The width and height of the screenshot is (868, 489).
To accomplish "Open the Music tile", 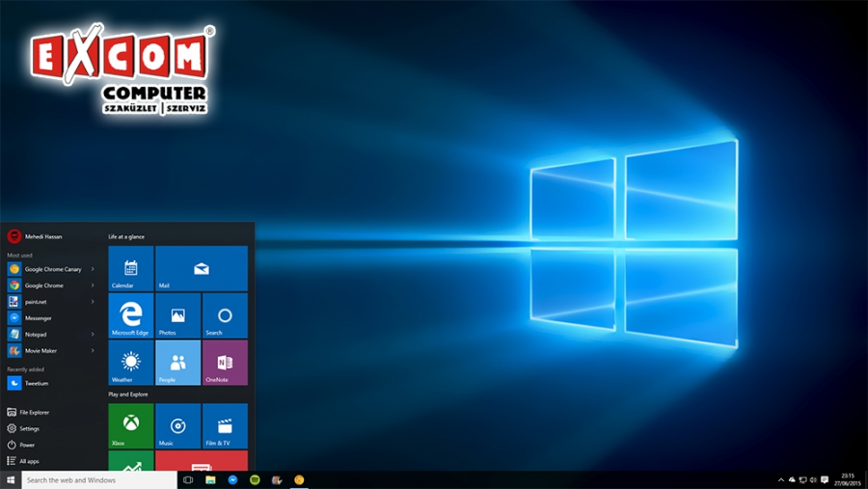I will click(177, 426).
